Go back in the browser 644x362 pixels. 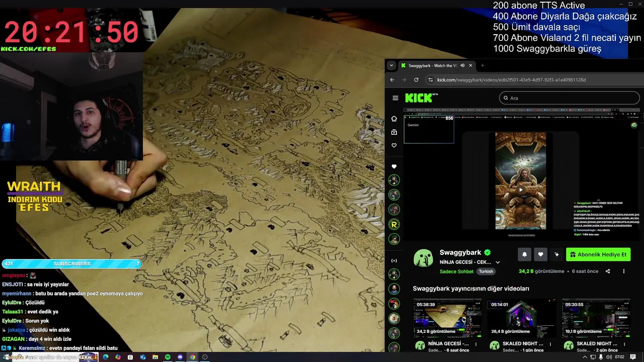(392, 79)
